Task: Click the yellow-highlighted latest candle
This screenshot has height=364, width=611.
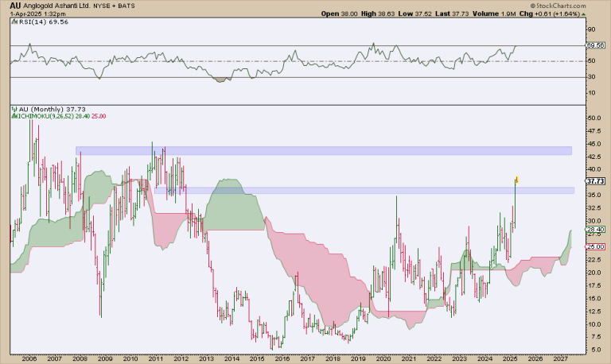Action: (x=516, y=180)
